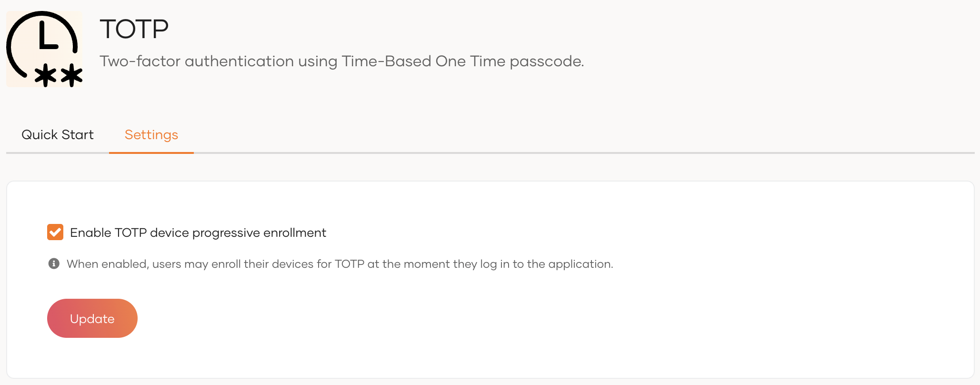Click the grey divider line under tabs
This screenshot has width=980, height=385.
pos(571,153)
